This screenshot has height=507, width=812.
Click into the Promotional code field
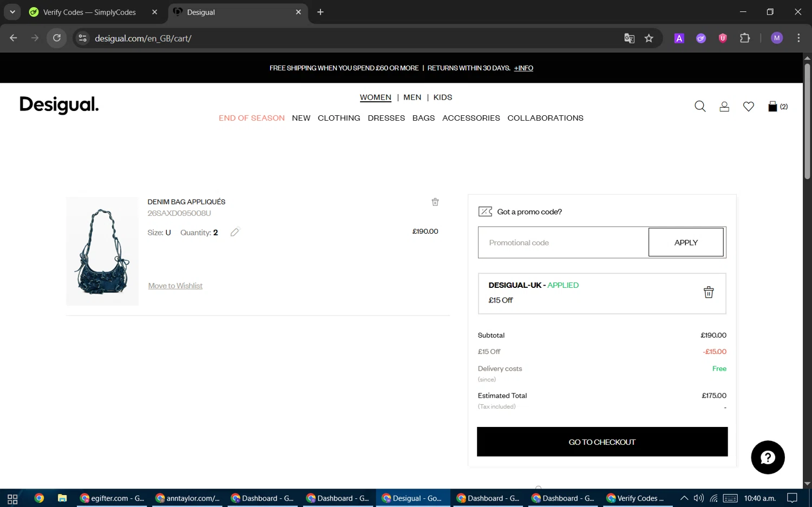(564, 242)
